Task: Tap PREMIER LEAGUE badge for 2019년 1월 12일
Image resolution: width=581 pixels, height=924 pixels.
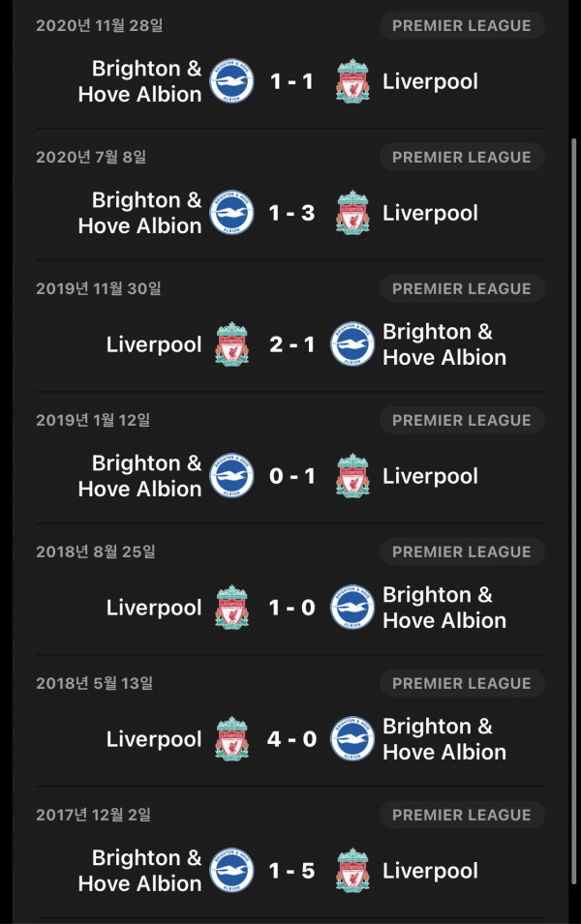Action: click(462, 420)
